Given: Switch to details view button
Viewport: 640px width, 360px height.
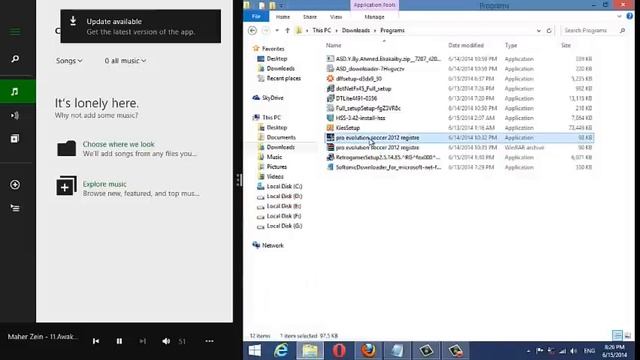Looking at the screenshot, I should pyautogui.click(x=617, y=336).
